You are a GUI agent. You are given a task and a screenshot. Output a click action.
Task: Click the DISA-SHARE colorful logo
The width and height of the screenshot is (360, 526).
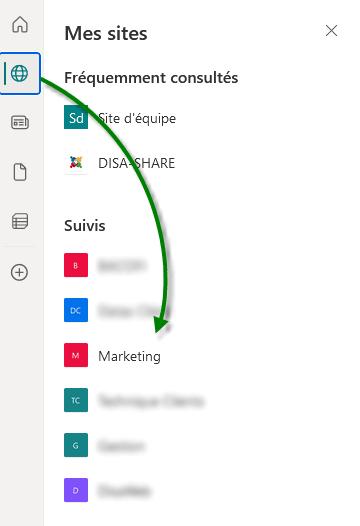click(76, 162)
